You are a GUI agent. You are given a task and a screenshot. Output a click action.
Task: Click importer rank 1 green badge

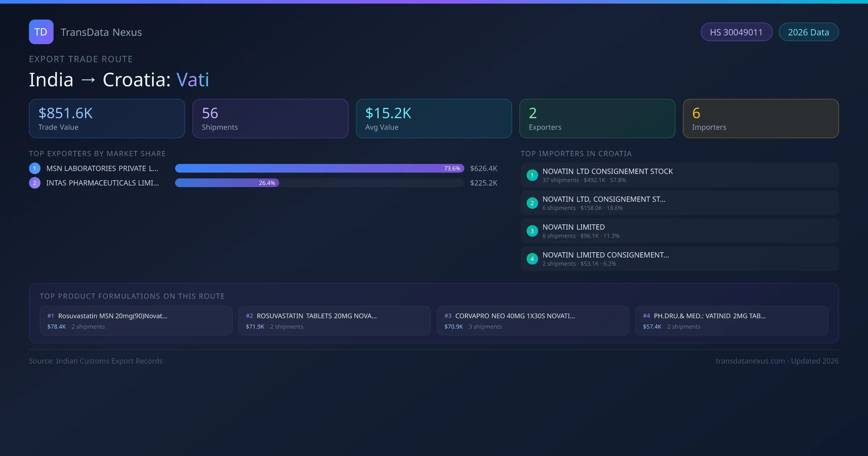532,175
